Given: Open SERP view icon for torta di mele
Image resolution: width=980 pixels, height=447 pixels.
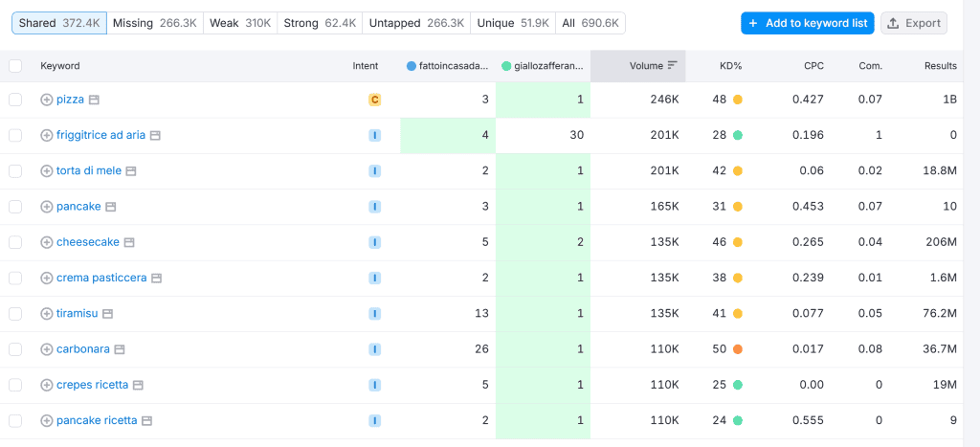Looking at the screenshot, I should (130, 170).
